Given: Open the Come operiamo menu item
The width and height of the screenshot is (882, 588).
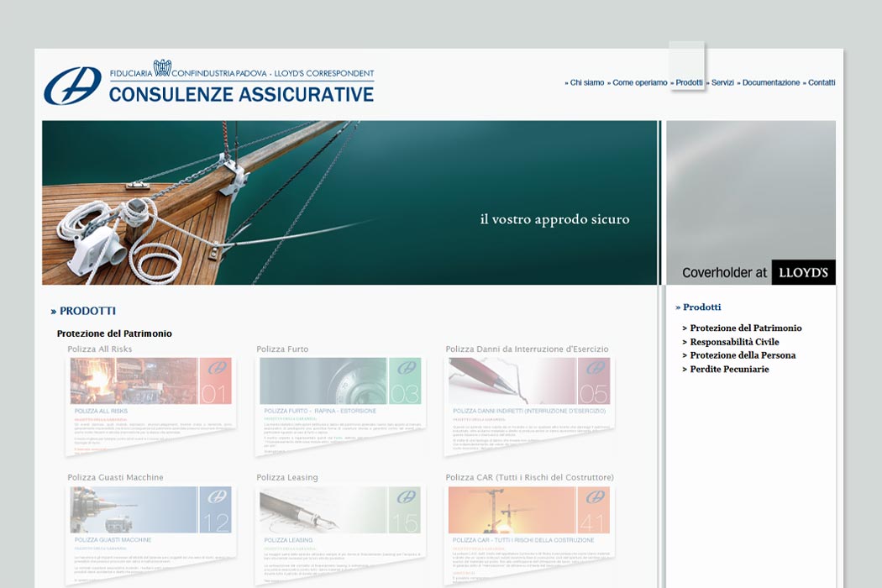Looking at the screenshot, I should click(639, 82).
